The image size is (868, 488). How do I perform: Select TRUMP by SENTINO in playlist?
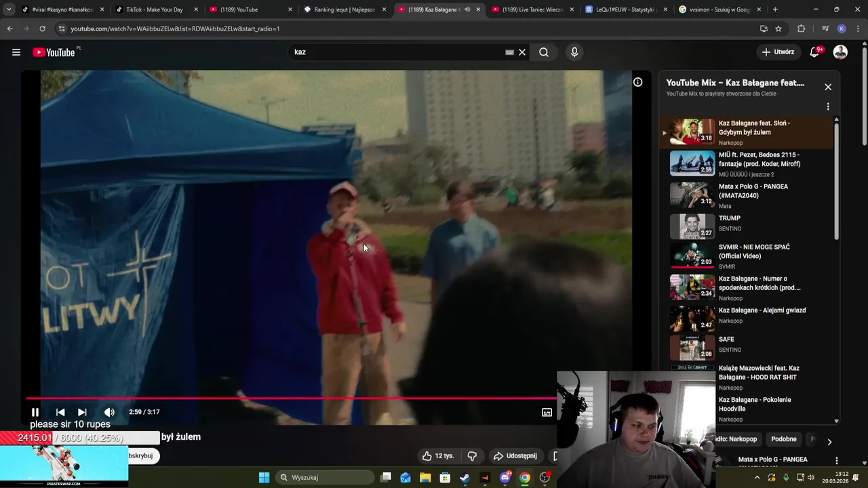tap(746, 227)
